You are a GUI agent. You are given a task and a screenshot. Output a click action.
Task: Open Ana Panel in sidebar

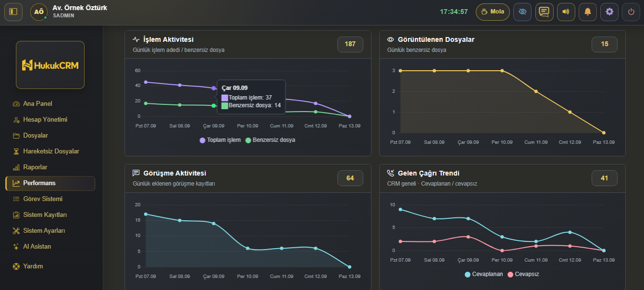pyautogui.click(x=50, y=104)
